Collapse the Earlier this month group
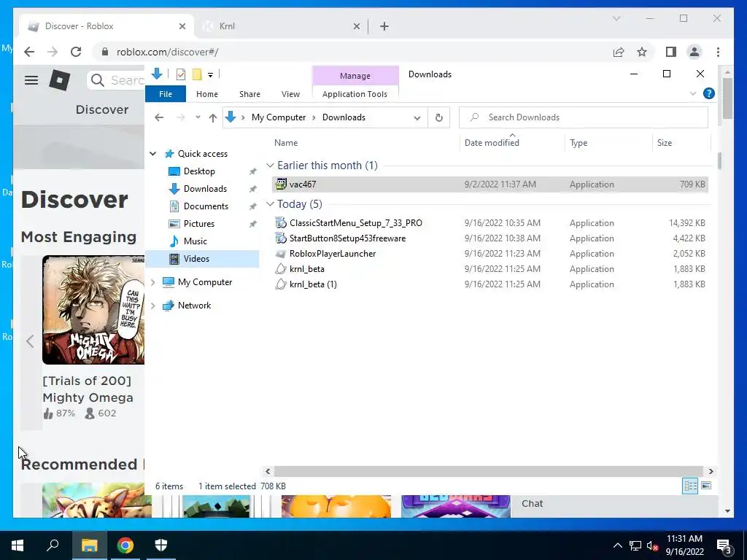This screenshot has width=747, height=560. coord(270,166)
